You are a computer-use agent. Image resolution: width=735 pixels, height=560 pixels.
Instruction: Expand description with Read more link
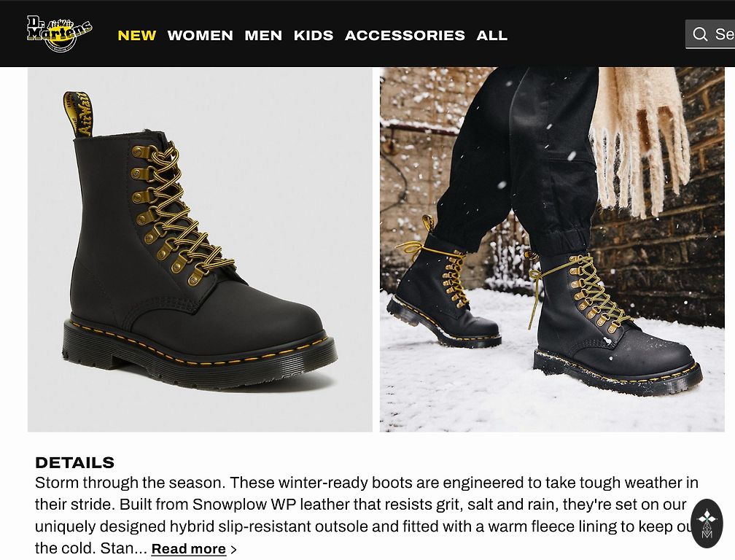(x=188, y=549)
